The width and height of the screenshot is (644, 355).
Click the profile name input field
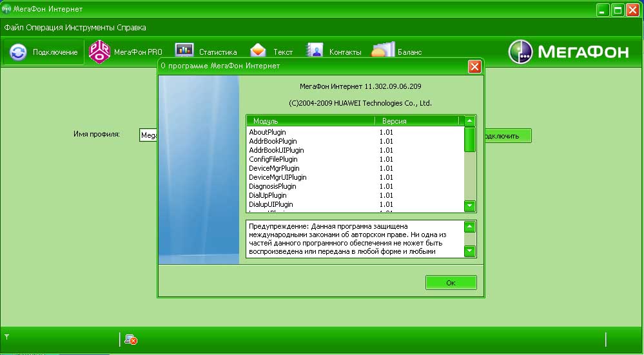click(x=149, y=135)
